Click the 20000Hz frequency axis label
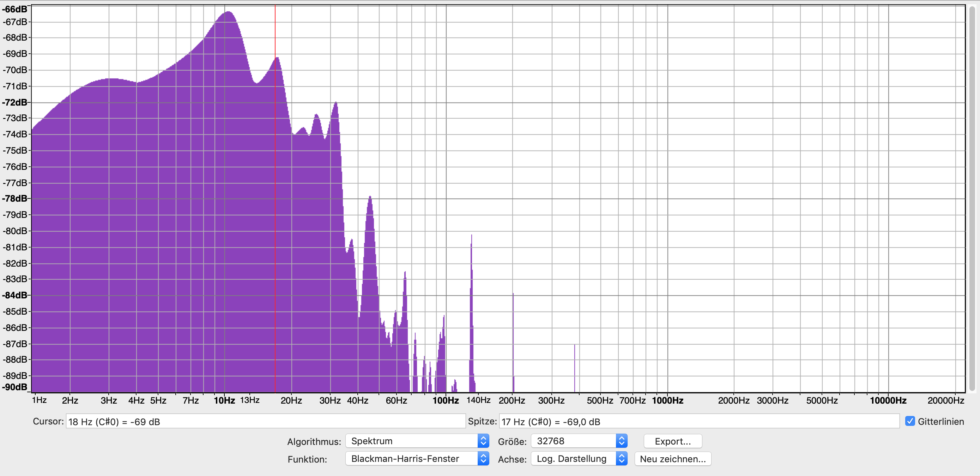This screenshot has width=980, height=476. pos(945,400)
